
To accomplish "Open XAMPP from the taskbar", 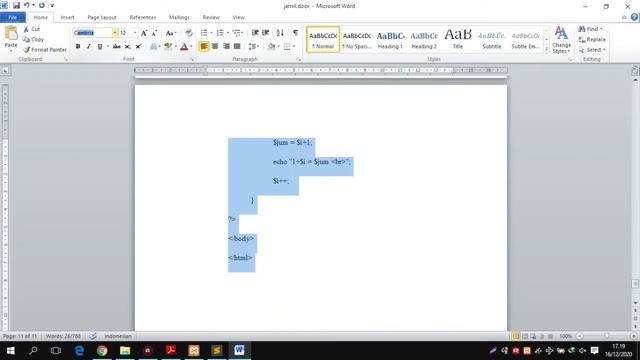I will point(194,350).
